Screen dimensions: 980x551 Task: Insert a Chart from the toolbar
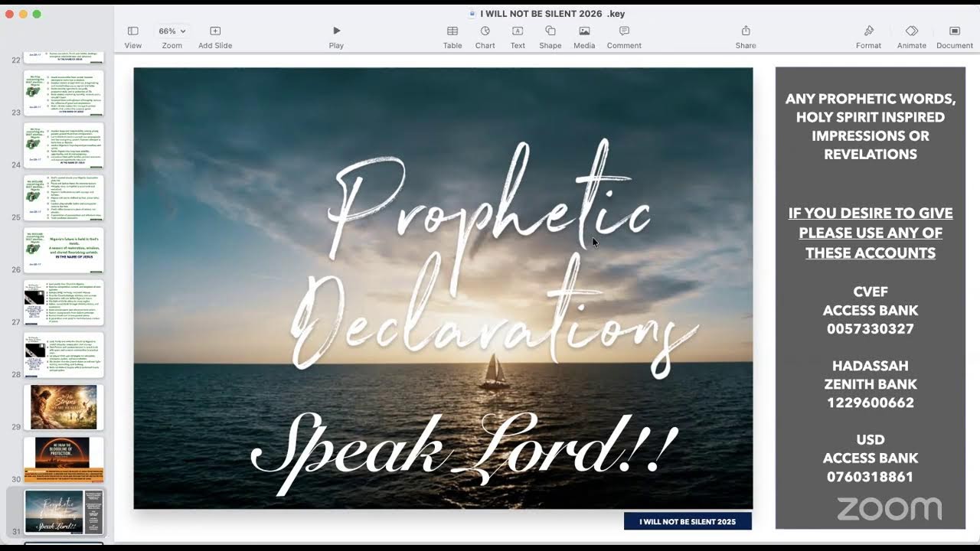[485, 31]
